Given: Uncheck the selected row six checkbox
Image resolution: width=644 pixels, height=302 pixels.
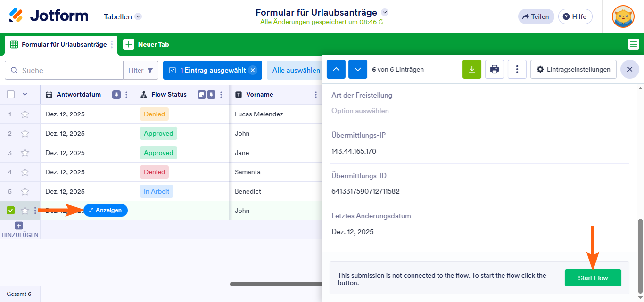Looking at the screenshot, I should click(x=10, y=210).
